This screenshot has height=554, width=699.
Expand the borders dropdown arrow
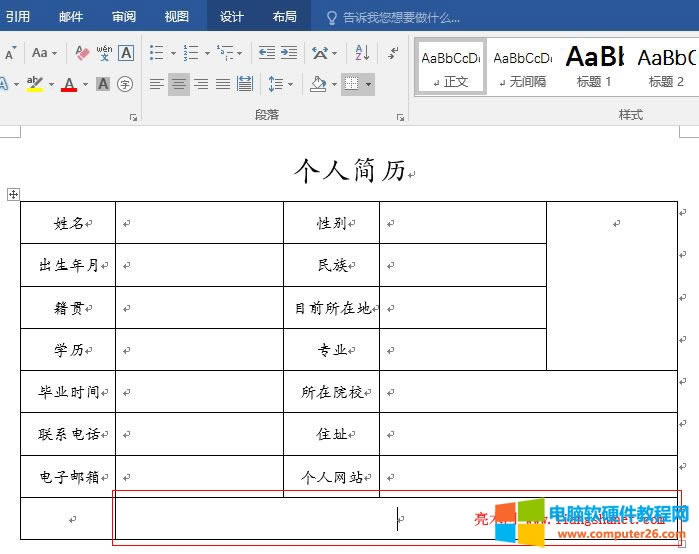point(368,85)
